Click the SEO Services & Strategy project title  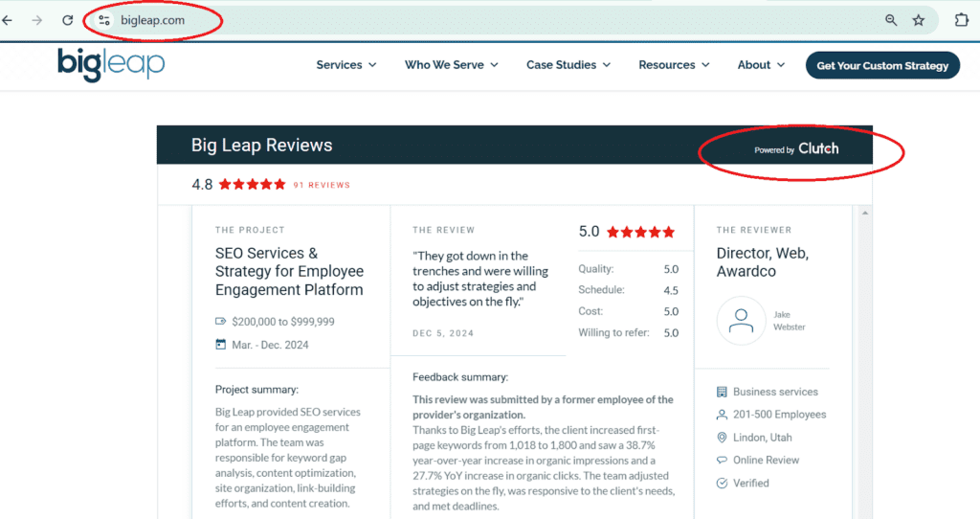(289, 271)
